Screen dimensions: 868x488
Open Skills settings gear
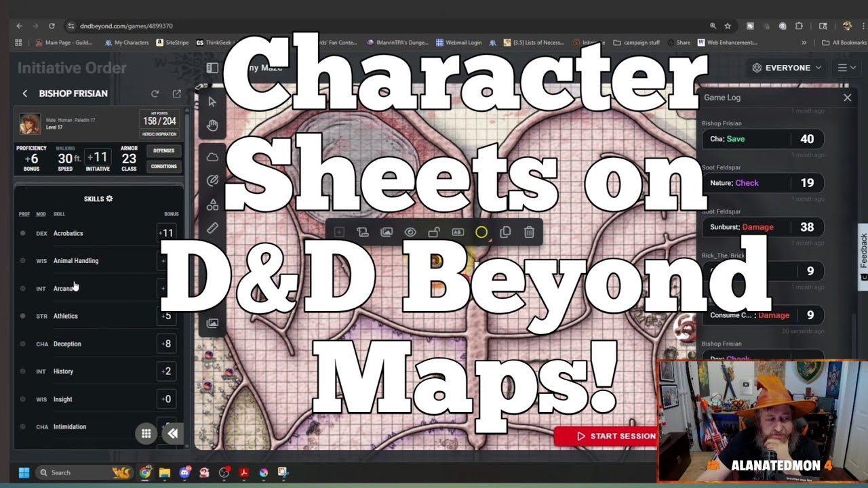point(109,199)
